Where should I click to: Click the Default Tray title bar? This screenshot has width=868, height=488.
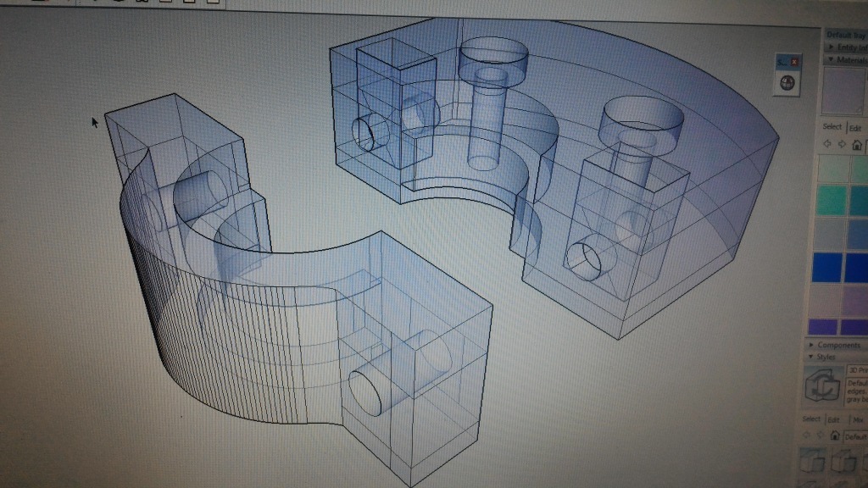[846, 35]
